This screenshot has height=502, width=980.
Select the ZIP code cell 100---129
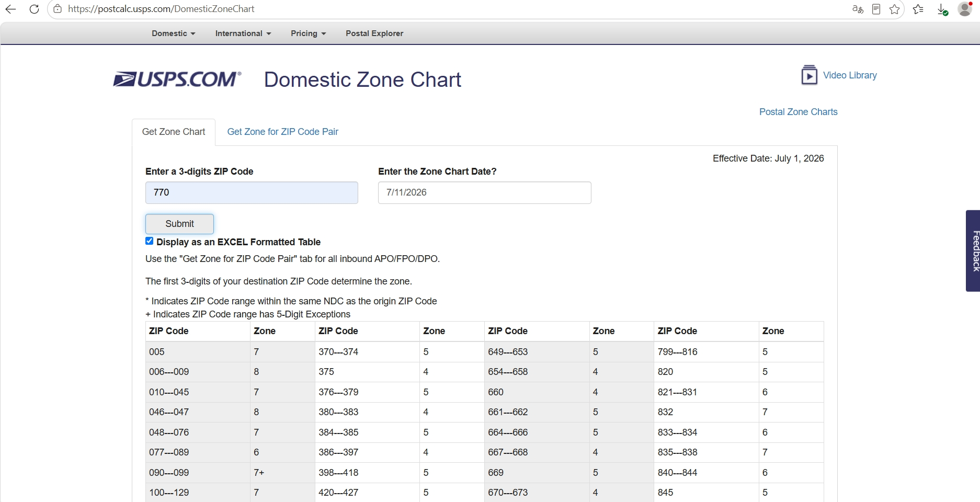click(198, 493)
